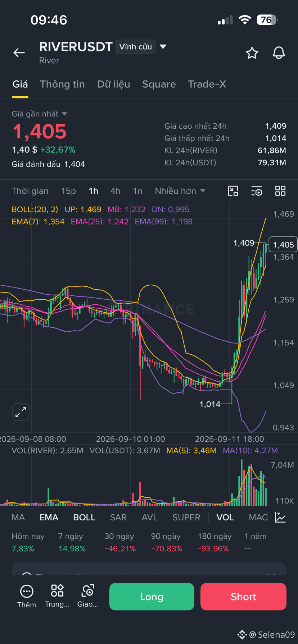
Task: Expand chart to fullscreen with arrows icon
Action: click(x=21, y=412)
